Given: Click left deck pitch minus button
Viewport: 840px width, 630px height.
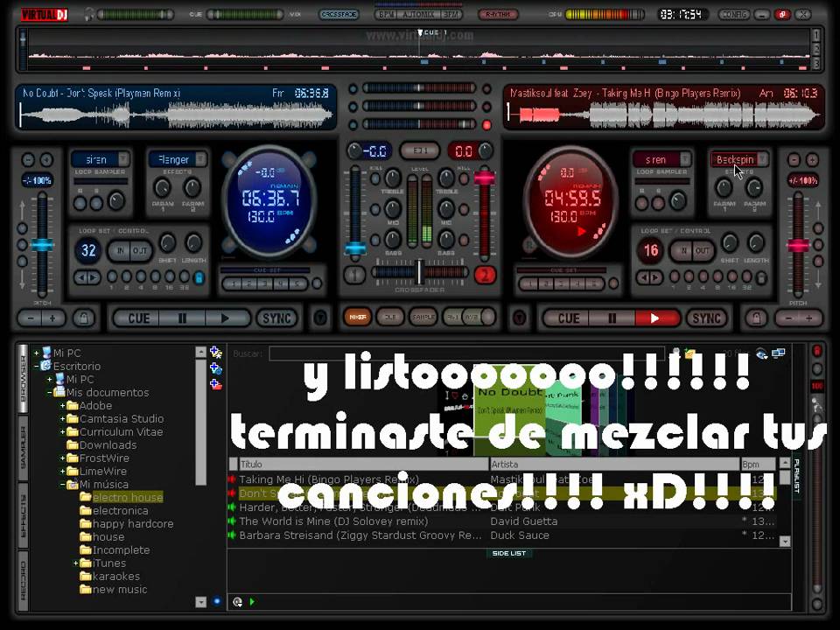Looking at the screenshot, I should point(31,318).
